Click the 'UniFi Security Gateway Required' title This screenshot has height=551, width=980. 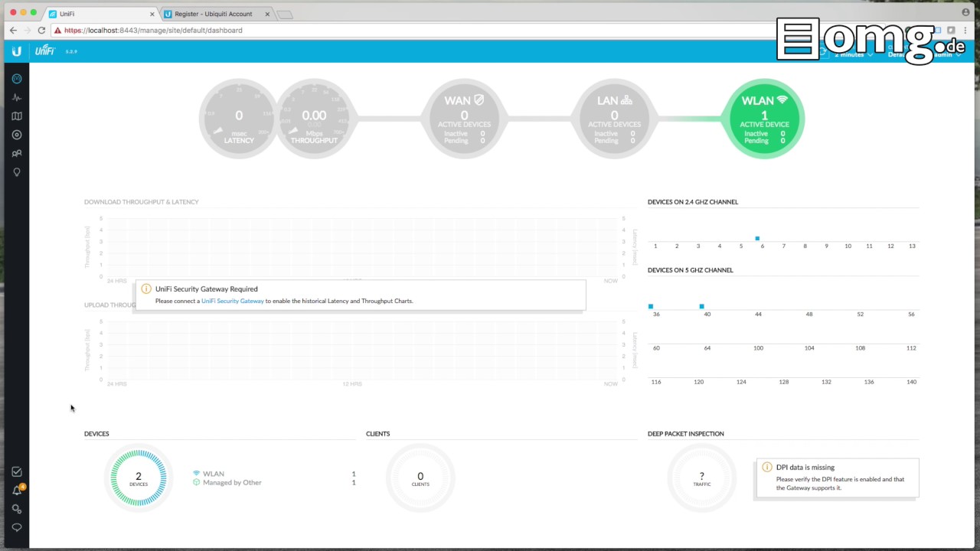(x=207, y=289)
